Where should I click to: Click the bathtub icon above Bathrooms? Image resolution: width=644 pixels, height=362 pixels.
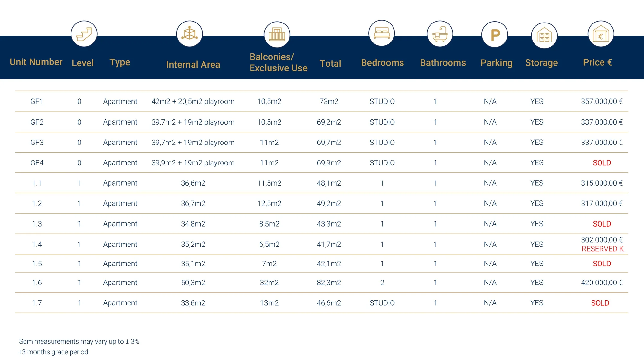(x=440, y=34)
